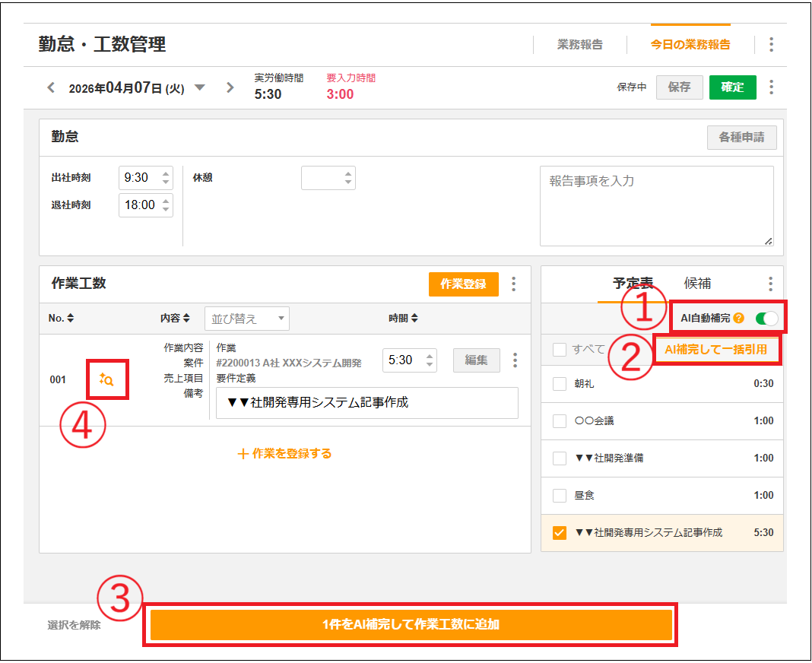Image resolution: width=812 pixels, height=663 pixels.
Task: Click the 休憩 time spinner arrows
Action: [348, 178]
